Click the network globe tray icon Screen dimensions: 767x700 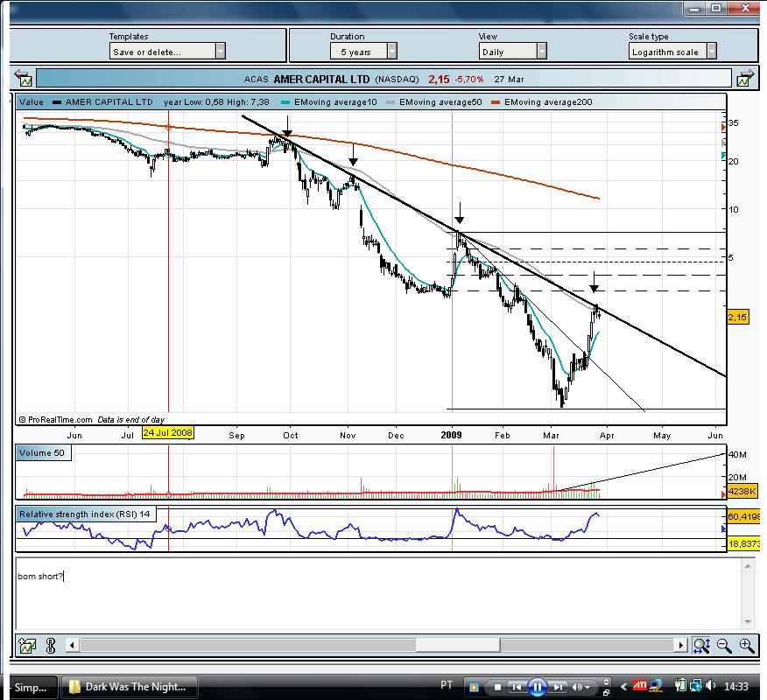[x=695, y=686]
